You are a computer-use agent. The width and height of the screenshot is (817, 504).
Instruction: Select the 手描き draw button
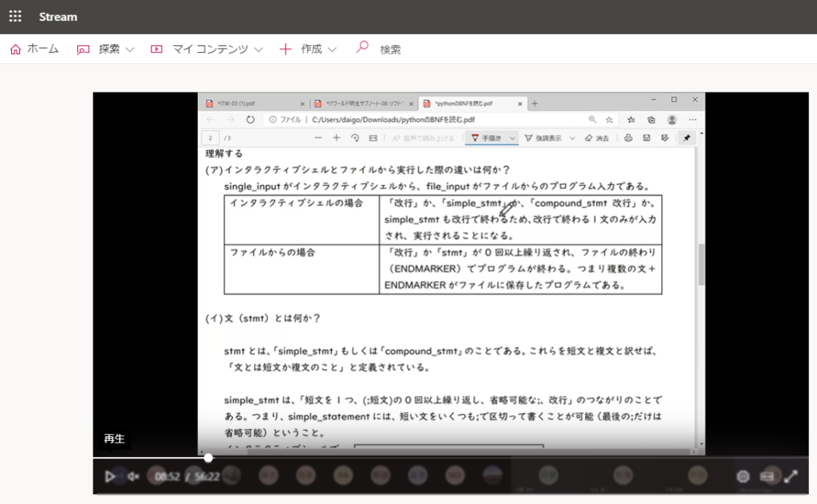(486, 138)
